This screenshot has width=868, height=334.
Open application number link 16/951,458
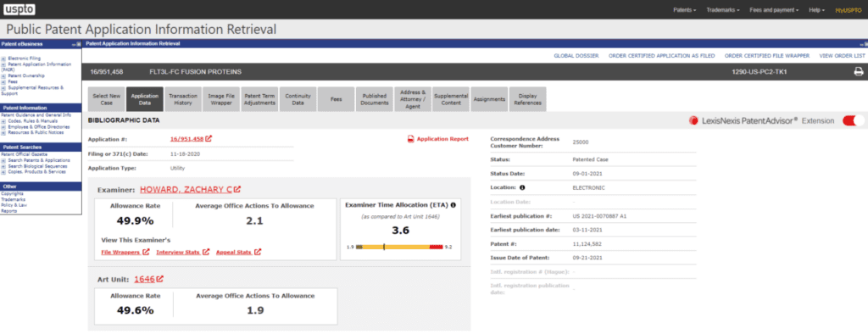pyautogui.click(x=187, y=139)
